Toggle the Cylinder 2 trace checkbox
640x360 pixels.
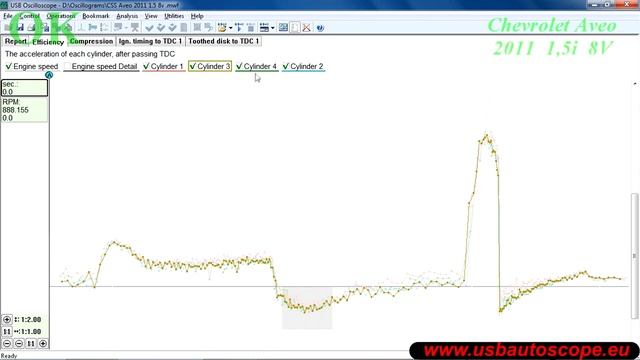click(286, 66)
